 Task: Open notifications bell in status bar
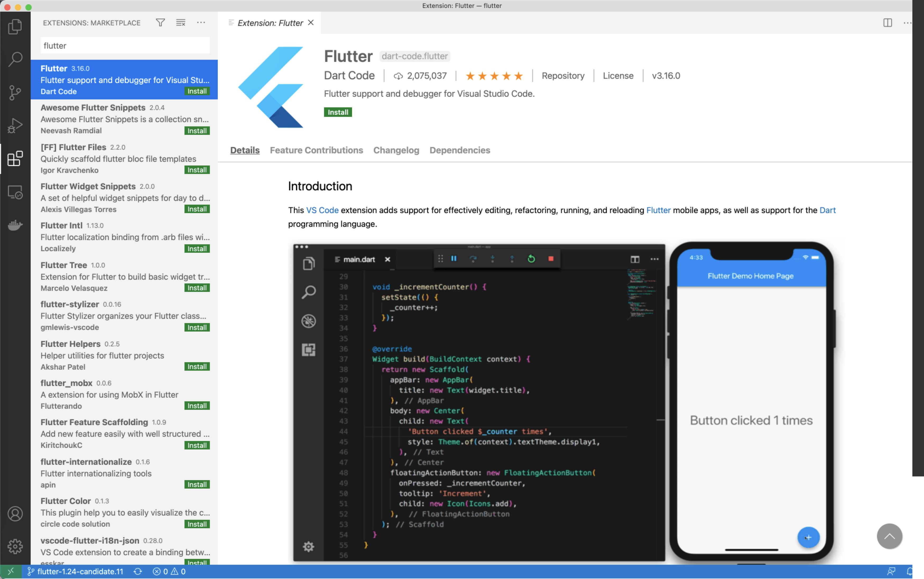click(x=909, y=571)
